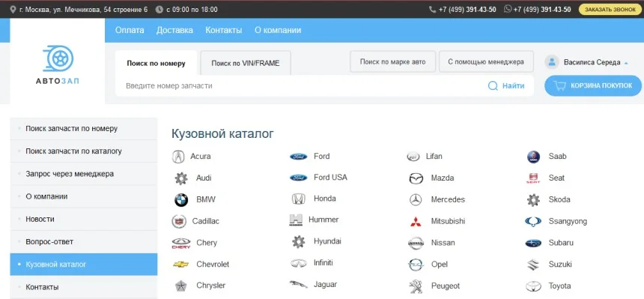Open the Mitsubishi catalog link
The image size is (644, 299).
click(448, 221)
